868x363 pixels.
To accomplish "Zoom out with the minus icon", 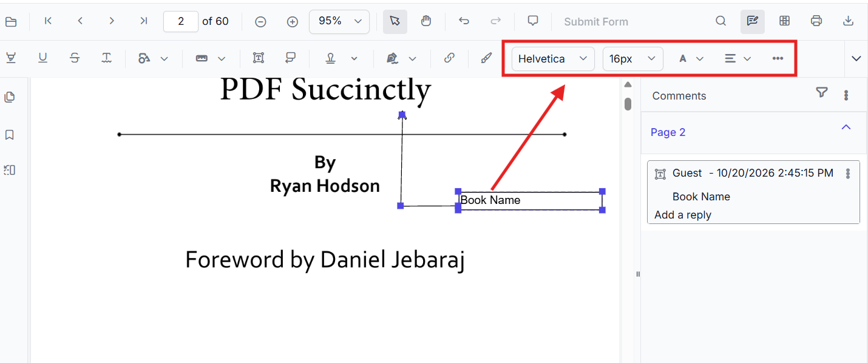I will click(260, 22).
